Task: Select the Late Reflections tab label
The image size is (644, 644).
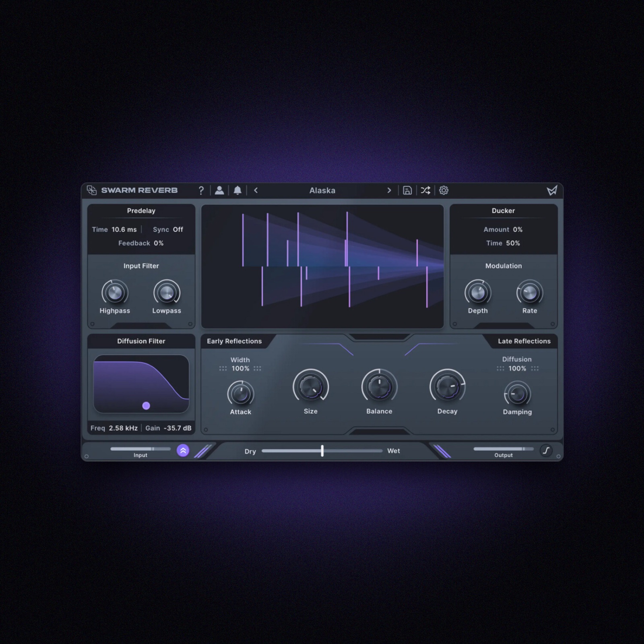Action: (524, 341)
